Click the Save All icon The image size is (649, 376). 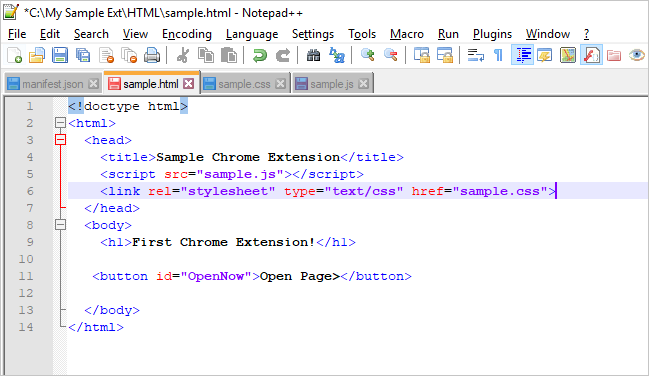click(83, 55)
